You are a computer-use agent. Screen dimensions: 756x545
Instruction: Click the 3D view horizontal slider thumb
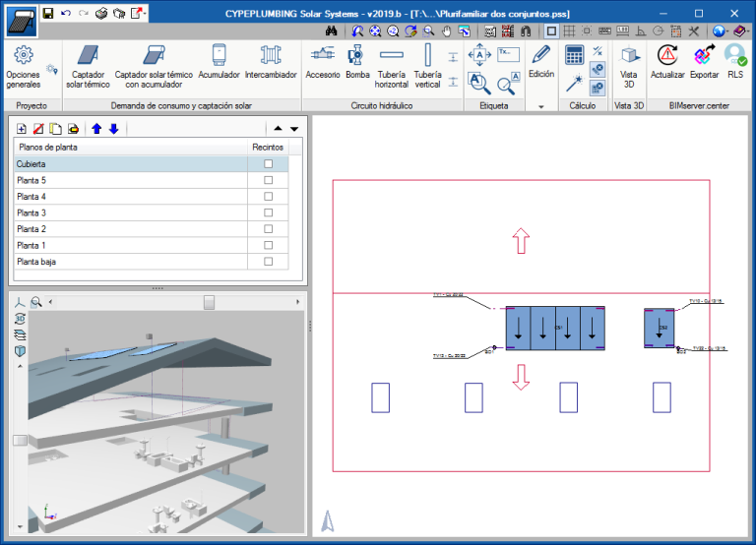tap(209, 302)
